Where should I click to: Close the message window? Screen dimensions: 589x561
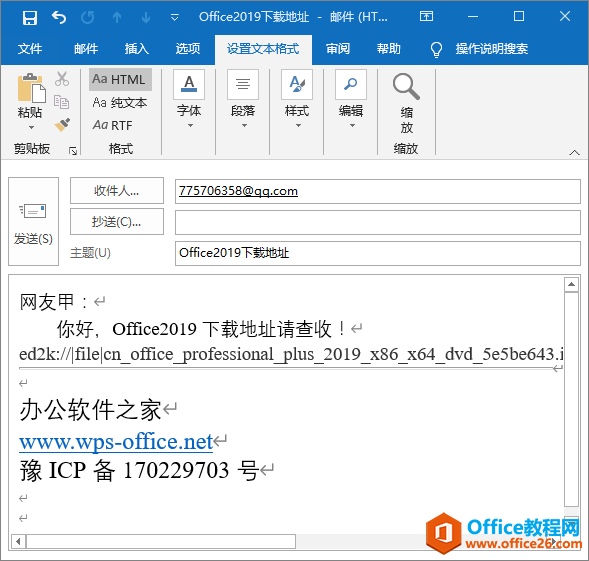click(x=565, y=17)
